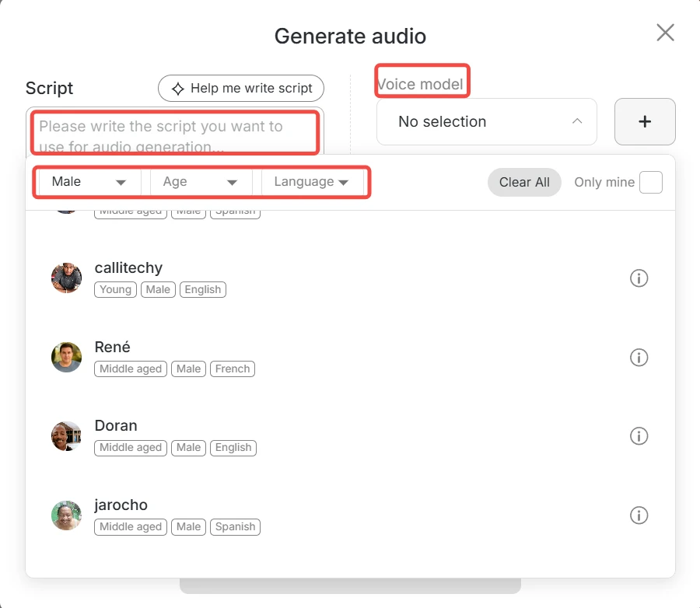This screenshot has width=700, height=608.
Task: Open details for René's voice
Action: point(639,357)
